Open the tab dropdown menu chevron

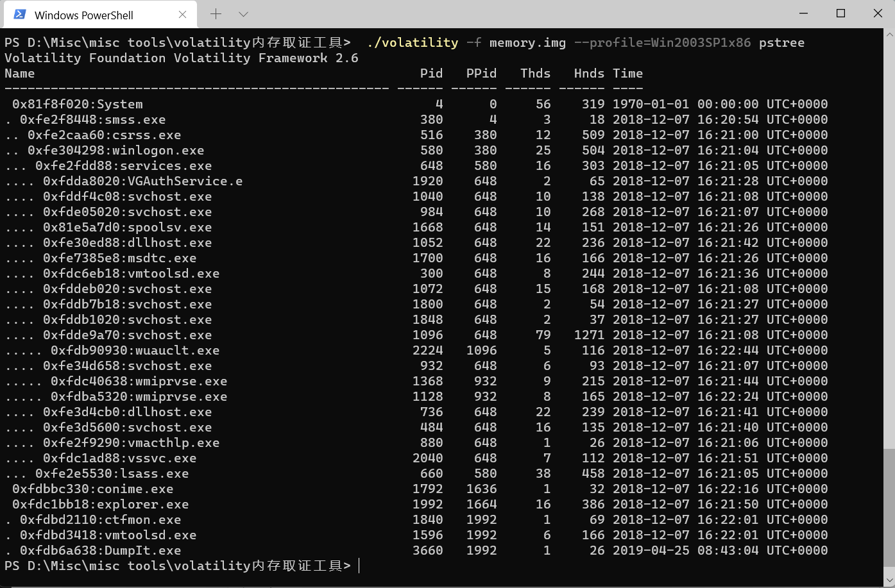click(x=243, y=13)
